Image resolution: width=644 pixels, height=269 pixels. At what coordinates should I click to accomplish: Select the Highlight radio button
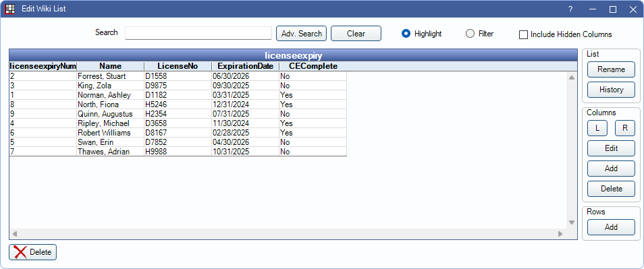tap(406, 34)
